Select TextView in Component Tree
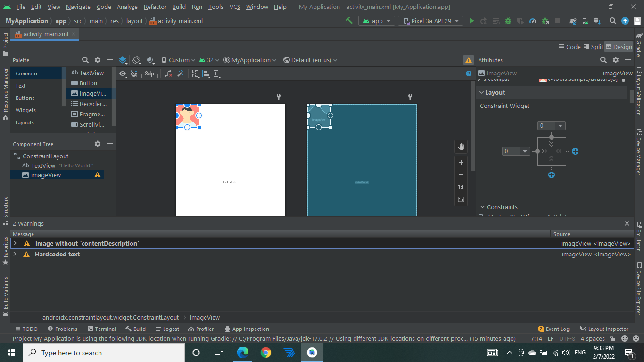Image resolution: width=644 pixels, height=362 pixels. click(x=58, y=165)
